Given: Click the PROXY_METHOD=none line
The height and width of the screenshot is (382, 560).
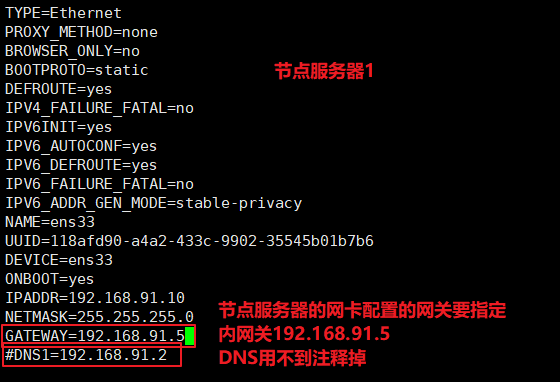Looking at the screenshot, I should [x=81, y=32].
